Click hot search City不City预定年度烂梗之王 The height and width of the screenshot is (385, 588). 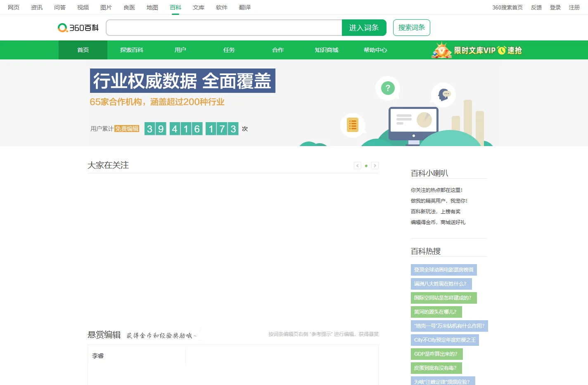[x=445, y=340]
